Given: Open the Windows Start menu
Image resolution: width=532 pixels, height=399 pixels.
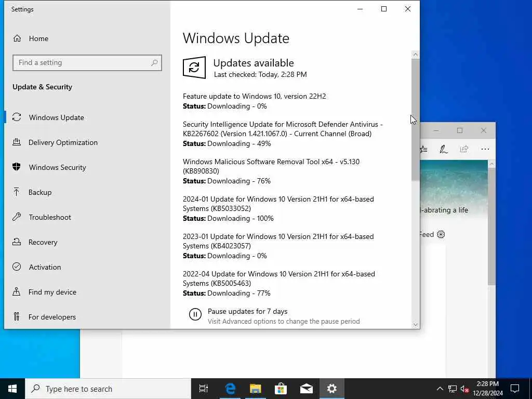Looking at the screenshot, I should pos(12,389).
